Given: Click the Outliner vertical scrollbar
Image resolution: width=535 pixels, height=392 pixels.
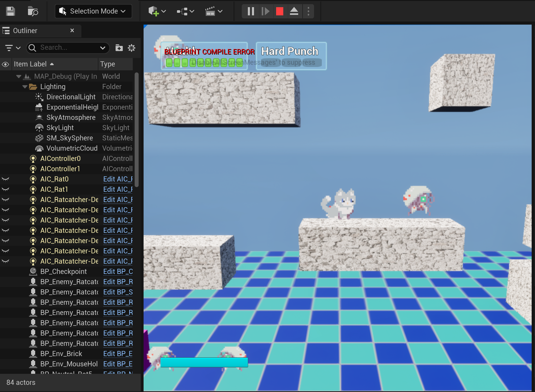Looking at the screenshot, I should point(137,130).
